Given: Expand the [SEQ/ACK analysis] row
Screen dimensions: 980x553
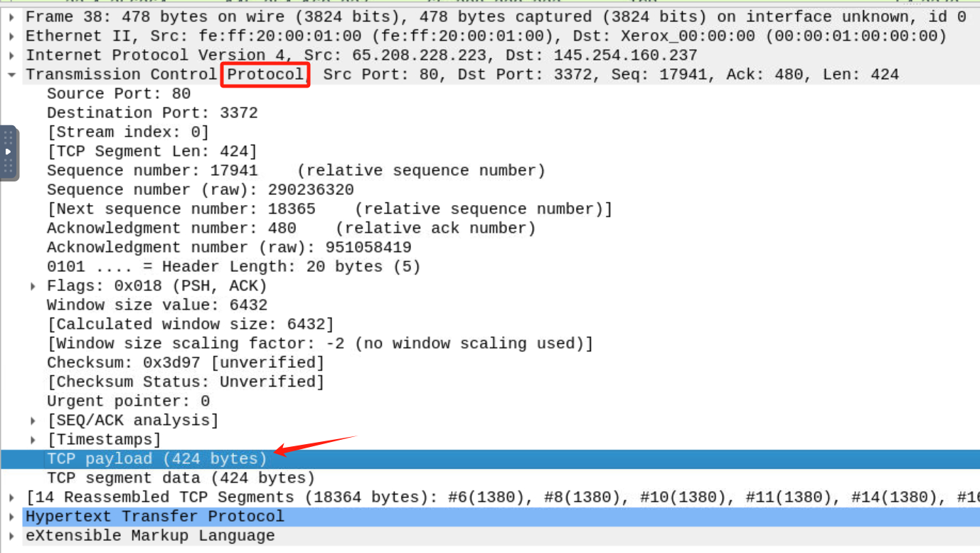Looking at the screenshot, I should click(33, 421).
